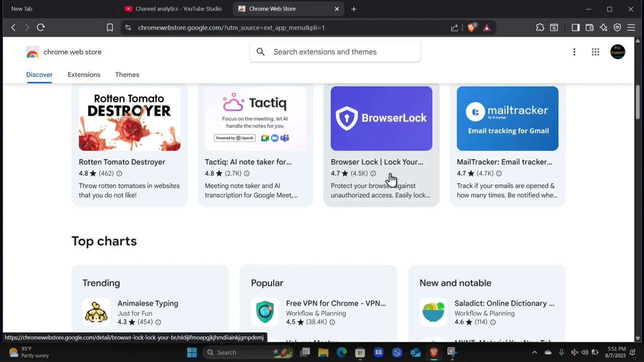Viewport: 644px width, 362px height.
Task: Close the Chrome Web Store tab
Action: coord(337,9)
